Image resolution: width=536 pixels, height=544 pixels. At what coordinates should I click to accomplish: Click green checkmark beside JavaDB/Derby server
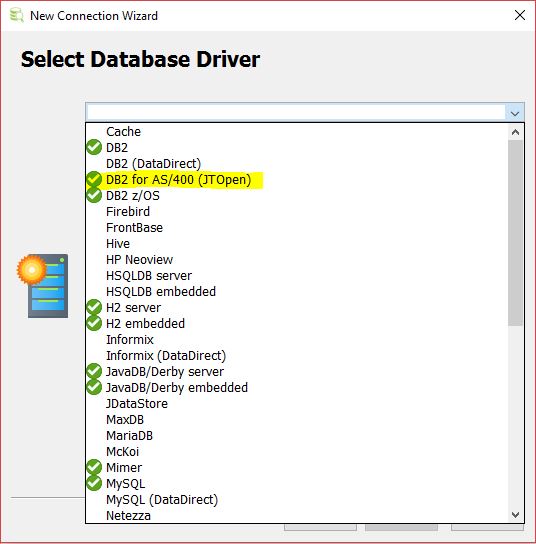[x=94, y=371]
